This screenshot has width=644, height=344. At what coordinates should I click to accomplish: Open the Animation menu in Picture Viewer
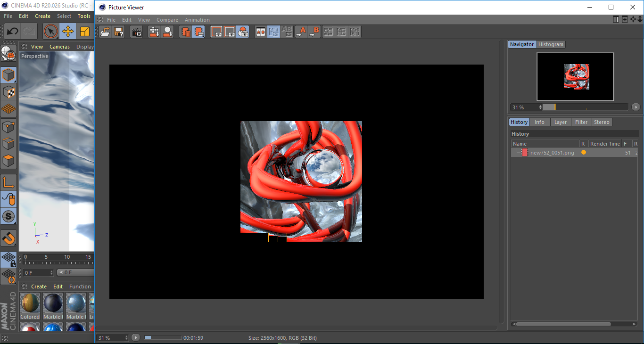(x=197, y=20)
